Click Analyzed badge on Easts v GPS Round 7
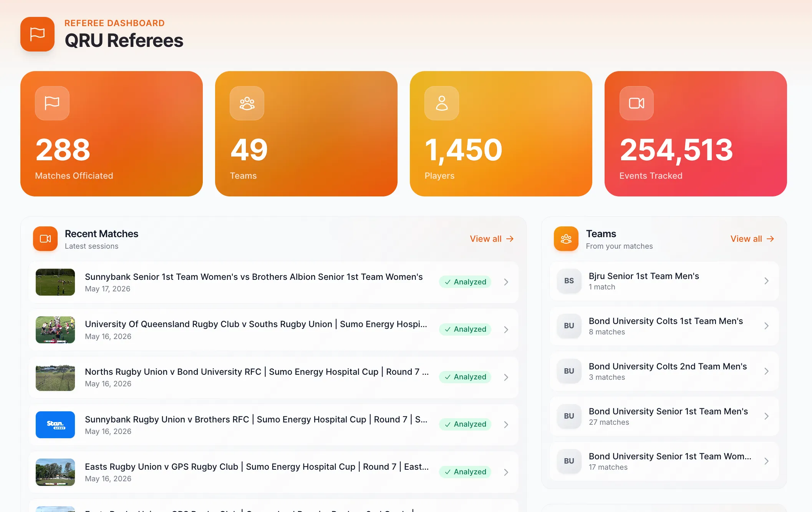The width and height of the screenshot is (812, 512). [465, 472]
